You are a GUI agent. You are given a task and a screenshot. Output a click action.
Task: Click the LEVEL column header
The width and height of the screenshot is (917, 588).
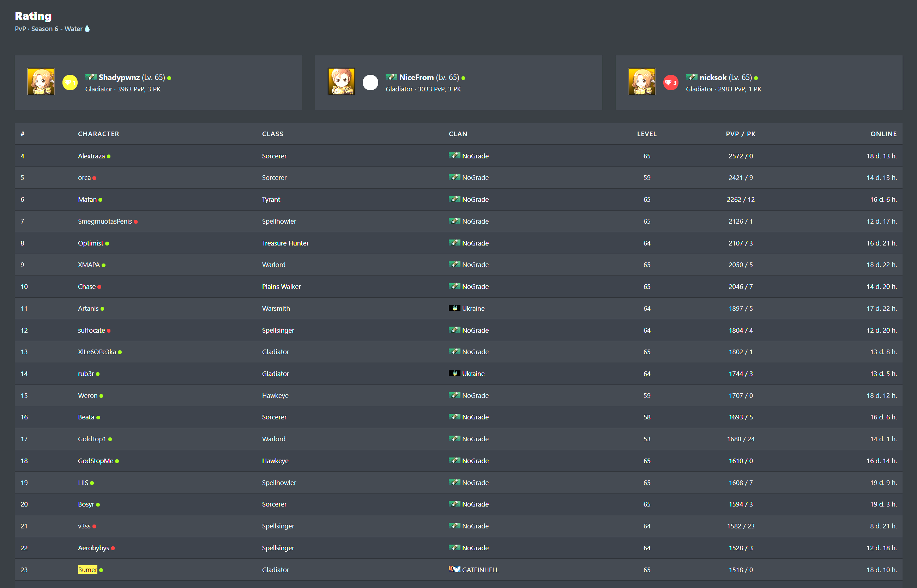point(647,134)
